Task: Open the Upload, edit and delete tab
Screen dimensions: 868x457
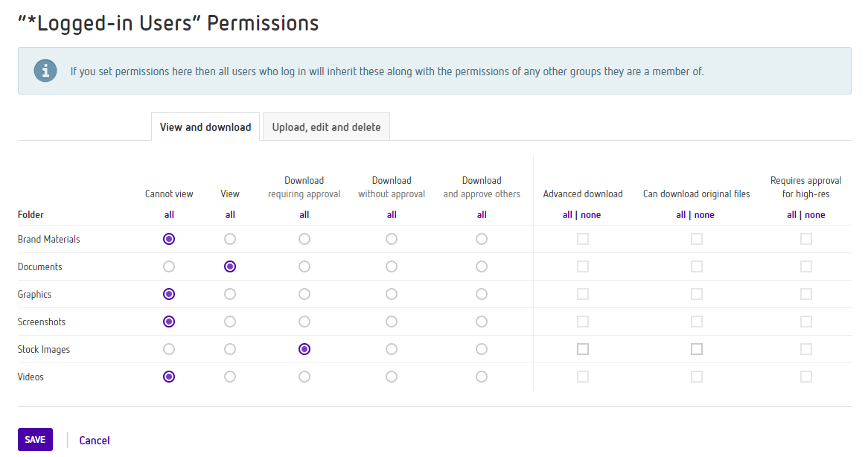Action: [326, 127]
